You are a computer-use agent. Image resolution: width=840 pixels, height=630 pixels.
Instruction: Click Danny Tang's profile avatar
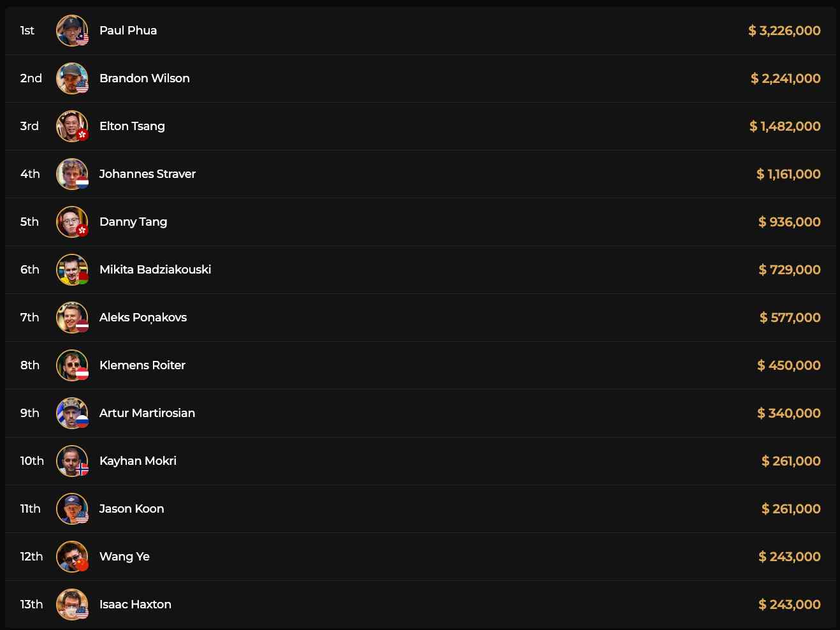[x=71, y=222]
